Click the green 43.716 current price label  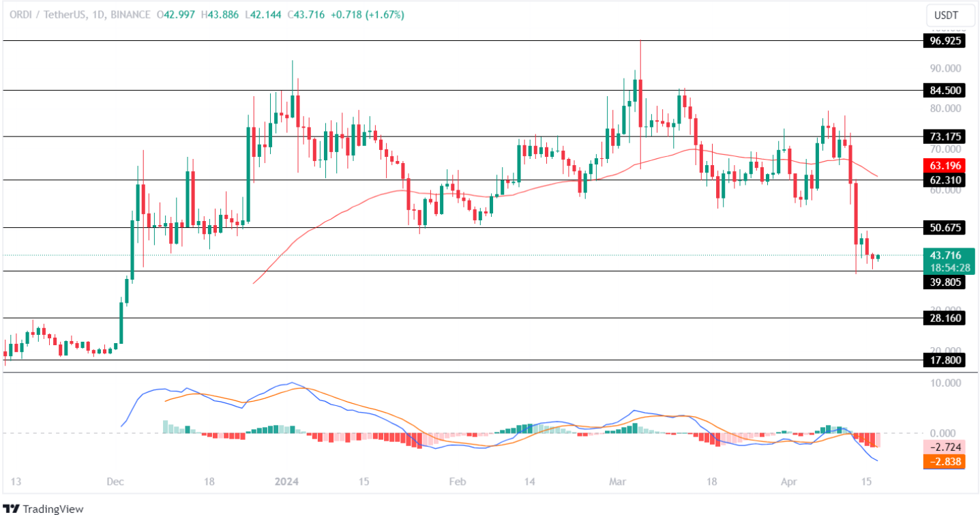pyautogui.click(x=947, y=253)
